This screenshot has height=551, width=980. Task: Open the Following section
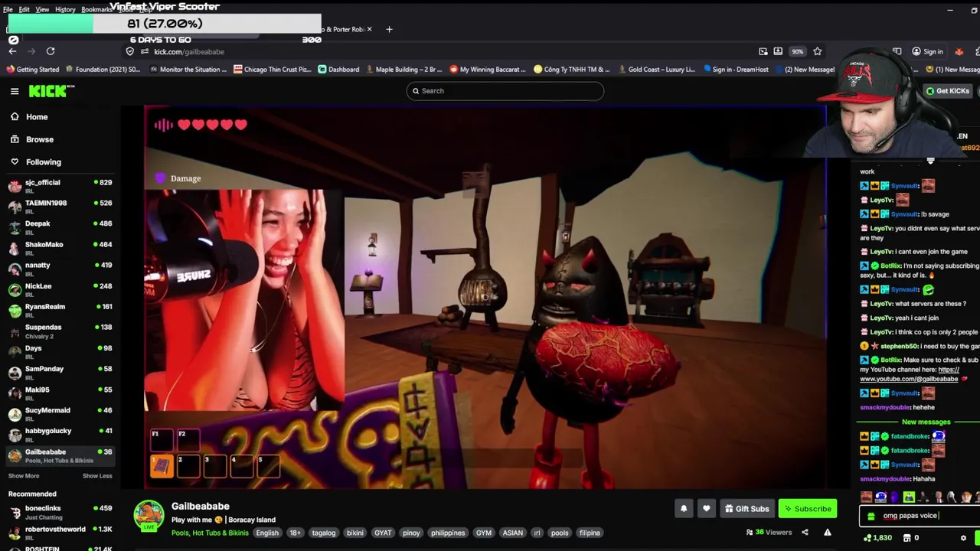(44, 161)
